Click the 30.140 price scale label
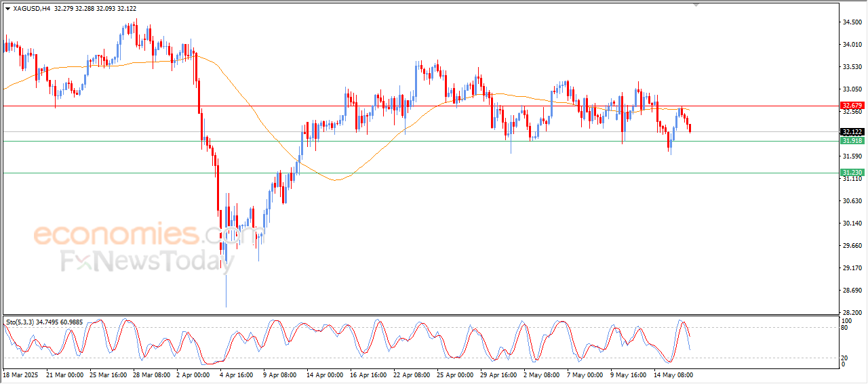This screenshot has height=384, width=868. coord(851,223)
